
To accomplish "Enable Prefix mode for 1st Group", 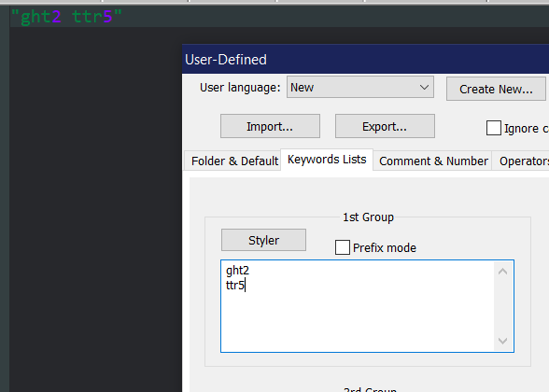I will tap(343, 247).
